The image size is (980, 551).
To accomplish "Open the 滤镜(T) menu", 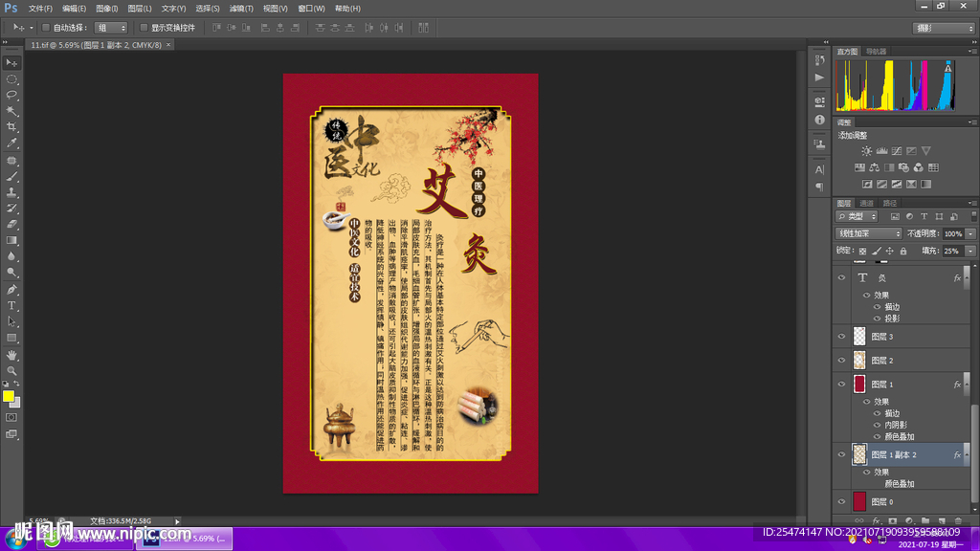I will click(242, 8).
